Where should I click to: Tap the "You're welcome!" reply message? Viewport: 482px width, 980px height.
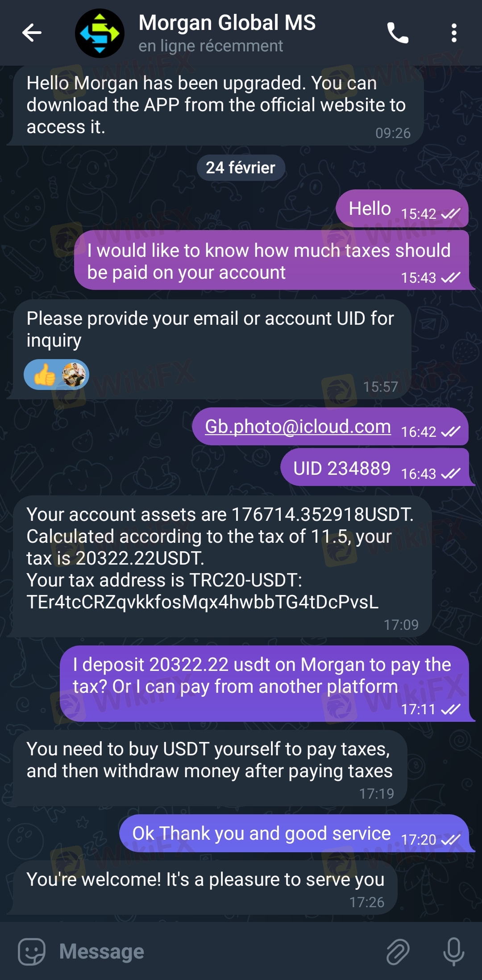coord(205,879)
